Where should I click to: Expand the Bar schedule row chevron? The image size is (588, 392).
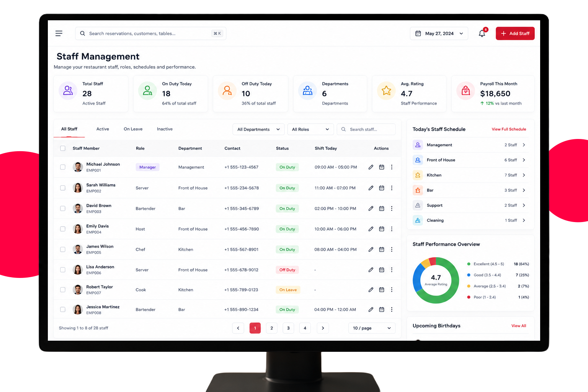coord(524,190)
